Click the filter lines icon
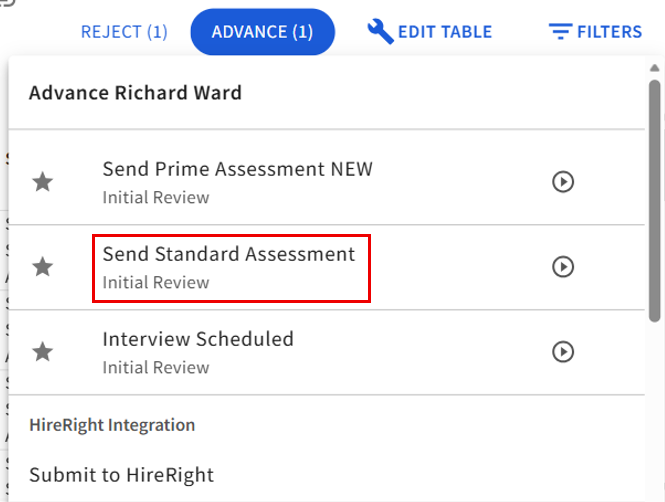 [559, 32]
